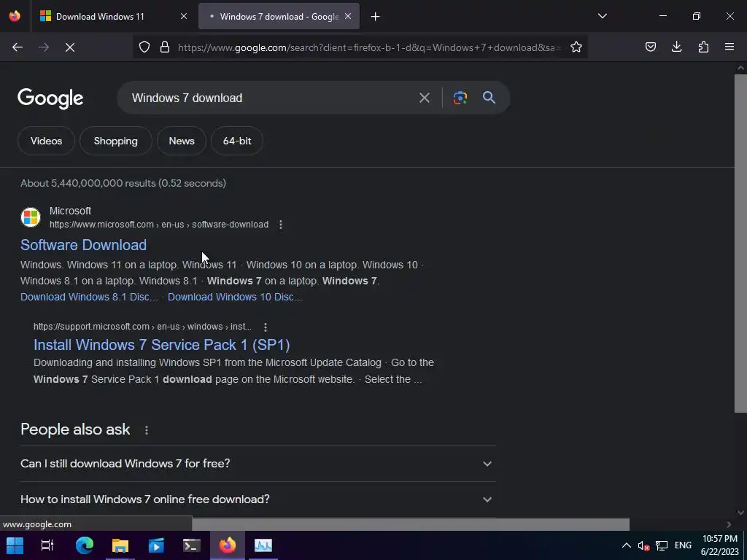Show site security via padlock icon
The height and width of the screenshot is (560, 747).
click(165, 47)
